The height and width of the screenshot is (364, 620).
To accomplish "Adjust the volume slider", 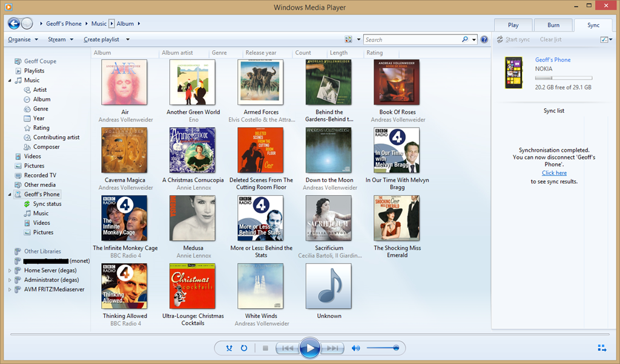I will tap(383, 348).
